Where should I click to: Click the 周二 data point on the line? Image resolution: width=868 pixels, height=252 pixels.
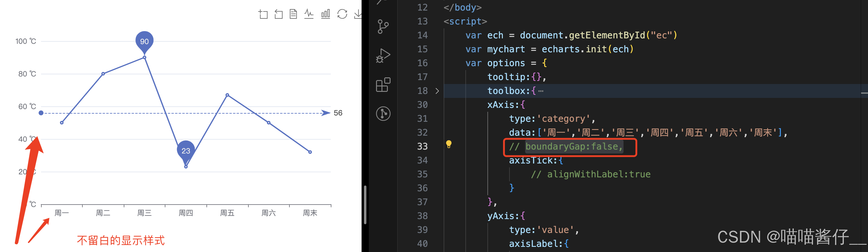click(103, 73)
